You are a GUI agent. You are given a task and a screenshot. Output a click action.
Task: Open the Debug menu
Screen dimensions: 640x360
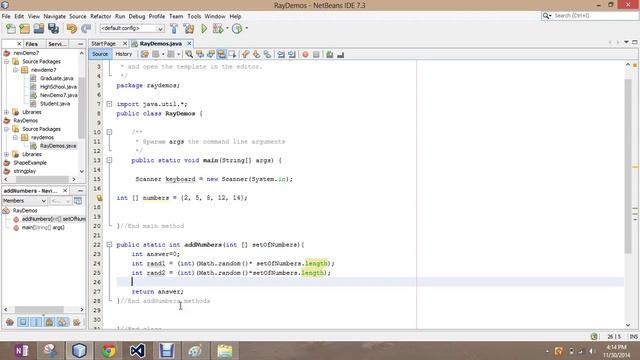pos(137,16)
